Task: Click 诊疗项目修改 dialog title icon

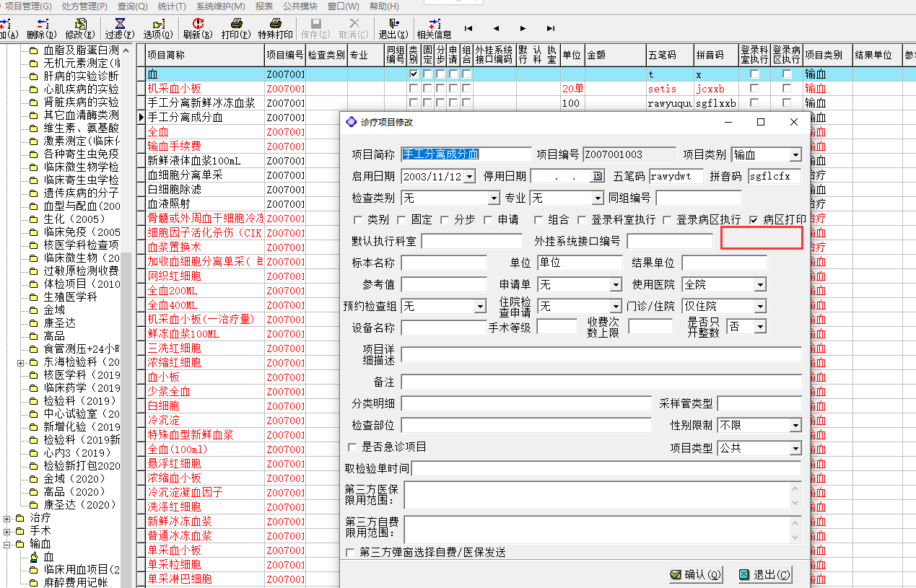Action: point(352,122)
